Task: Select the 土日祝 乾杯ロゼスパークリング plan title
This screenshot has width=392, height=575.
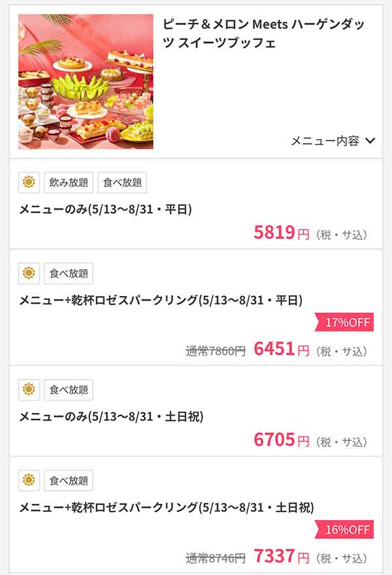Action: pos(167,507)
